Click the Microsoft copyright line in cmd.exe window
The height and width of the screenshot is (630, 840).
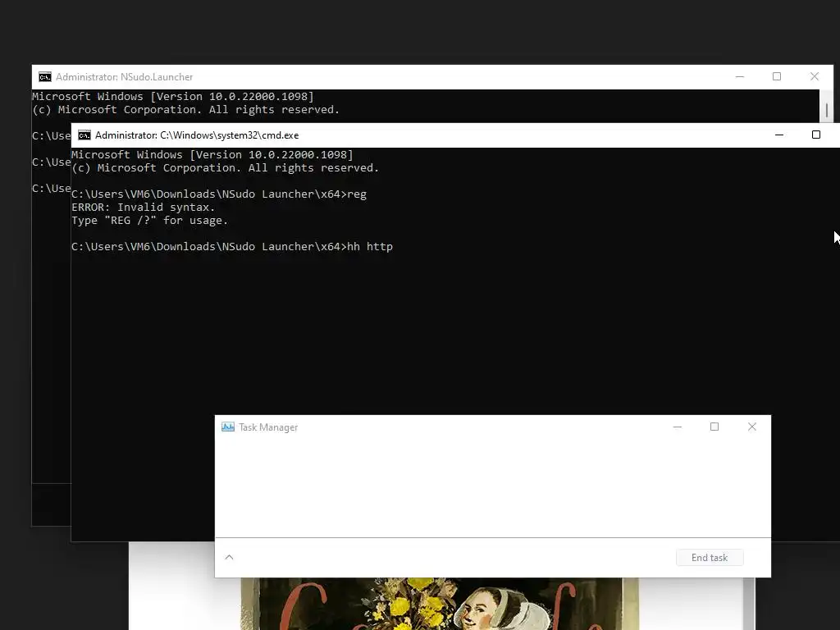tap(226, 167)
